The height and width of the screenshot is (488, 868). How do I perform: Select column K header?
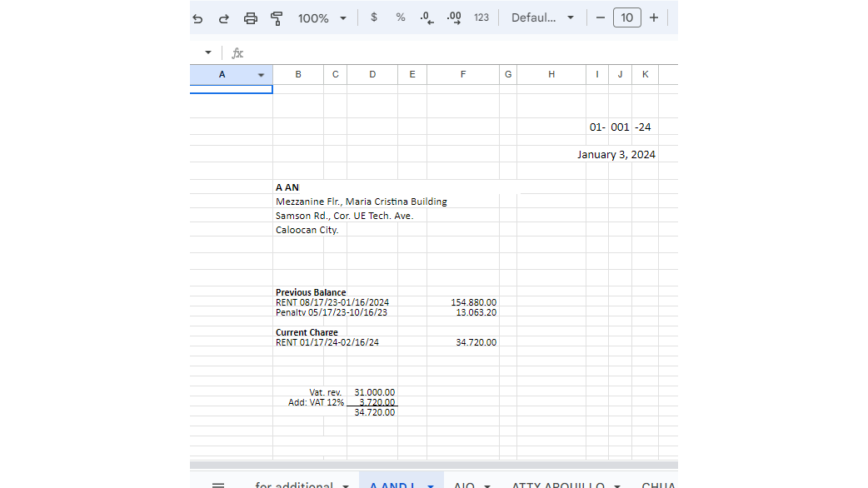click(x=645, y=75)
